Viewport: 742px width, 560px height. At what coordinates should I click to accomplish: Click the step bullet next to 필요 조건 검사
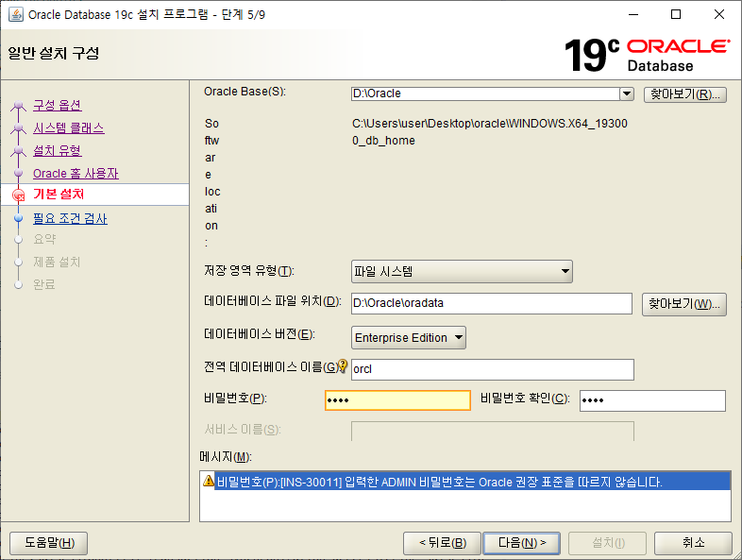click(x=19, y=218)
